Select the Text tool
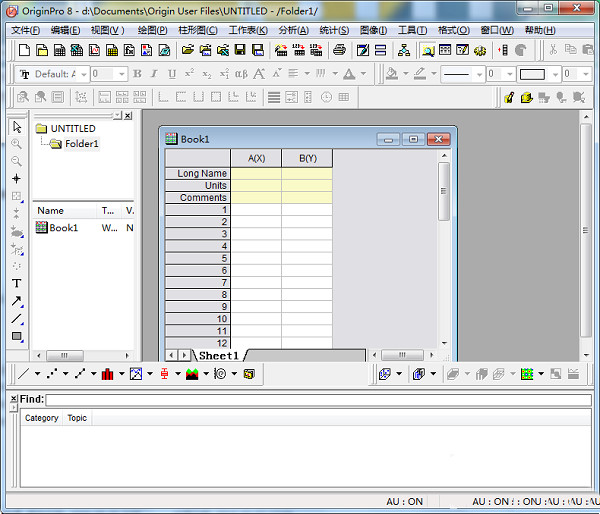The height and width of the screenshot is (514, 600). [17, 284]
